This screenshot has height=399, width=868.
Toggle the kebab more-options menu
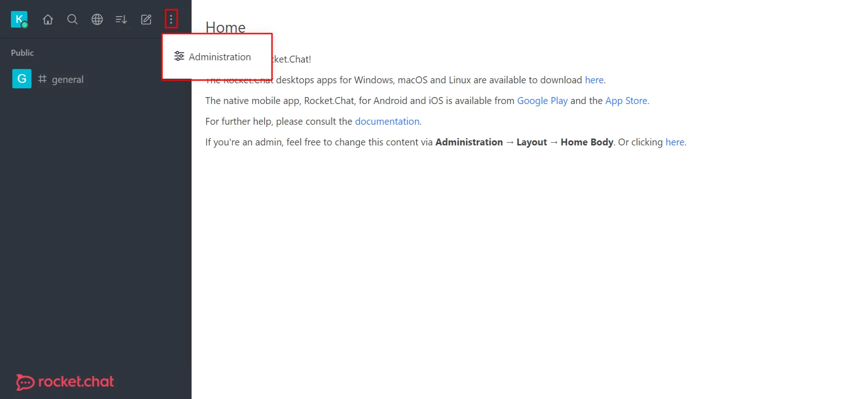[x=171, y=19]
